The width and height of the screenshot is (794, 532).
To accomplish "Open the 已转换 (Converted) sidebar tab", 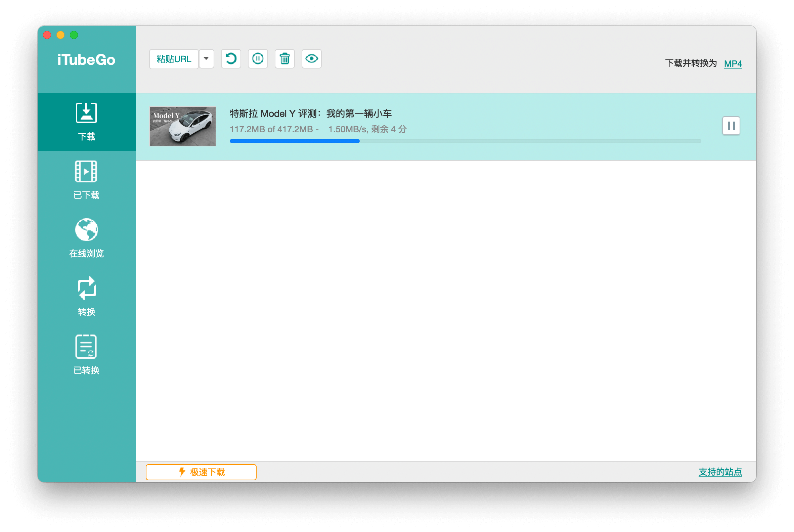I will click(87, 355).
